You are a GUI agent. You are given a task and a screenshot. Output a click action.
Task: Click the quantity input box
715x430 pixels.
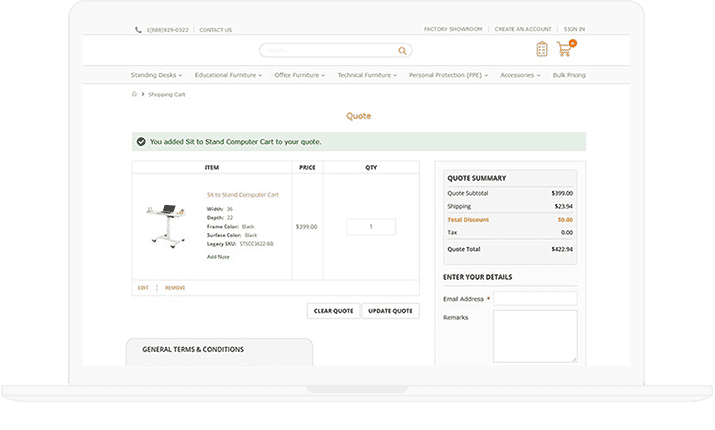point(371,227)
